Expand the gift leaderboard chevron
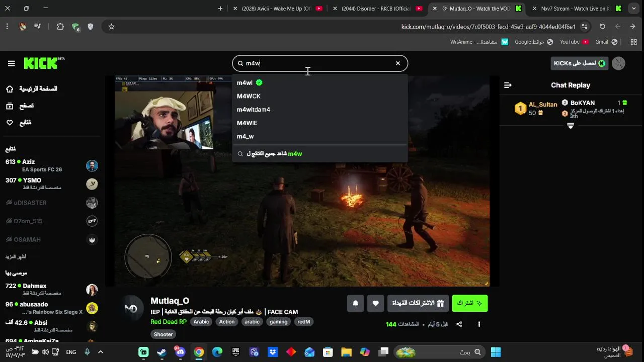The image size is (644, 362). tap(571, 126)
